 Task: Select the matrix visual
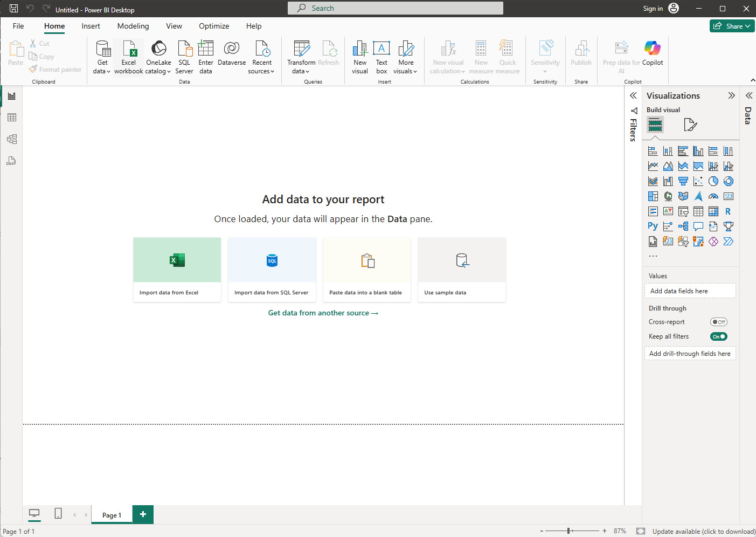713,211
